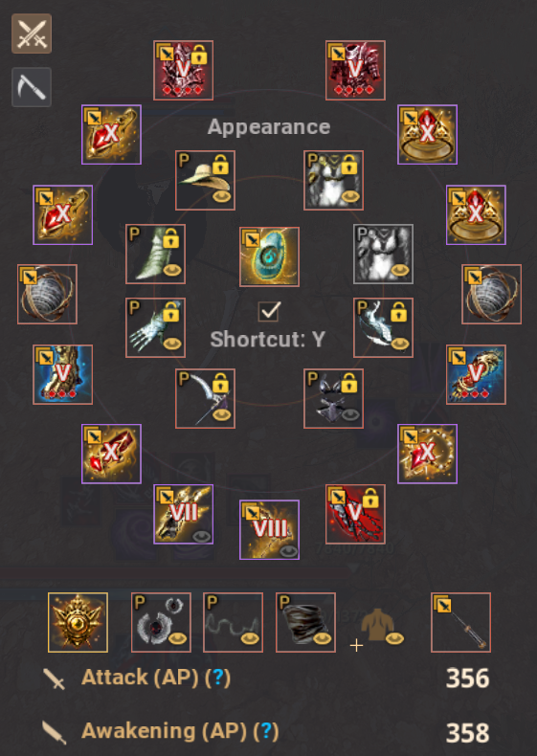537x756 pixels.
Task: Click the VII golden main weapon slot
Action: tap(184, 514)
